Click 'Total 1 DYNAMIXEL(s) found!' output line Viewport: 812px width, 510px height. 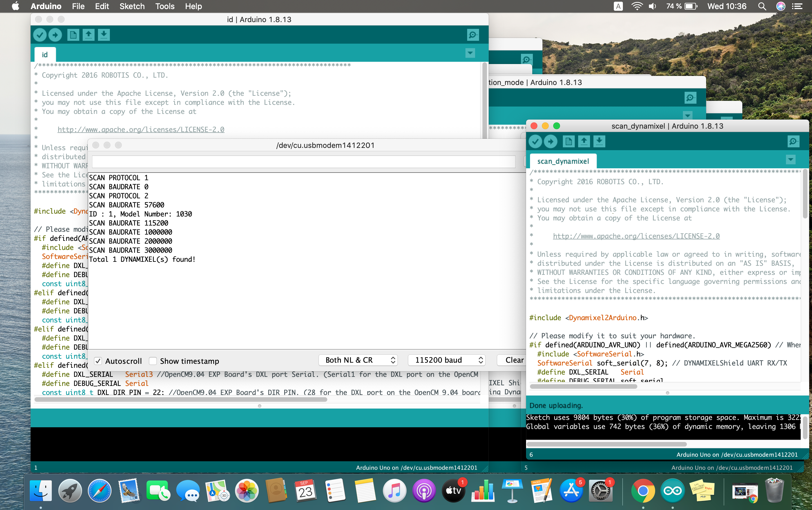pos(142,259)
